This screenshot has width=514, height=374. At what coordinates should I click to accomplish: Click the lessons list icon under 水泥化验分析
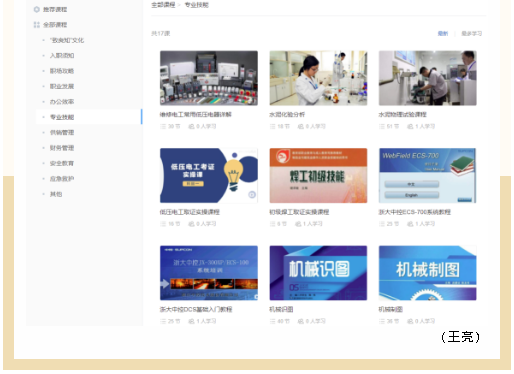click(x=273, y=126)
